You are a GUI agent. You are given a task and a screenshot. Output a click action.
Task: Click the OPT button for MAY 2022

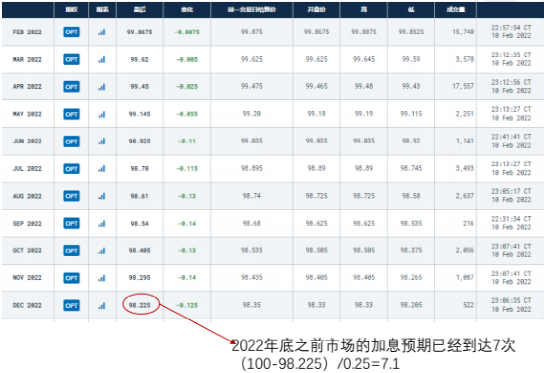tap(71, 114)
